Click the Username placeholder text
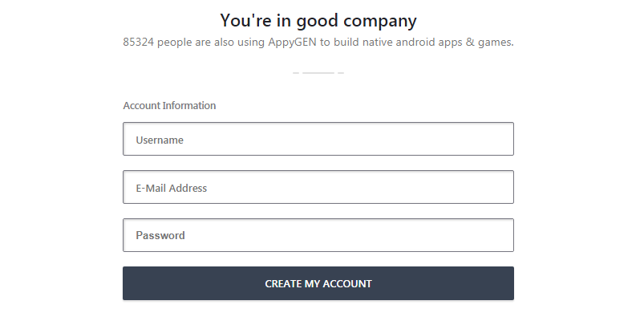644x317 pixels. pyautogui.click(x=160, y=140)
